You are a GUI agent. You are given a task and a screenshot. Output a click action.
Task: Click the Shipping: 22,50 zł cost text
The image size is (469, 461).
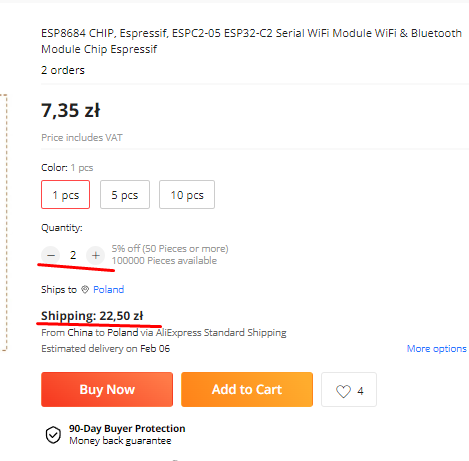click(92, 316)
